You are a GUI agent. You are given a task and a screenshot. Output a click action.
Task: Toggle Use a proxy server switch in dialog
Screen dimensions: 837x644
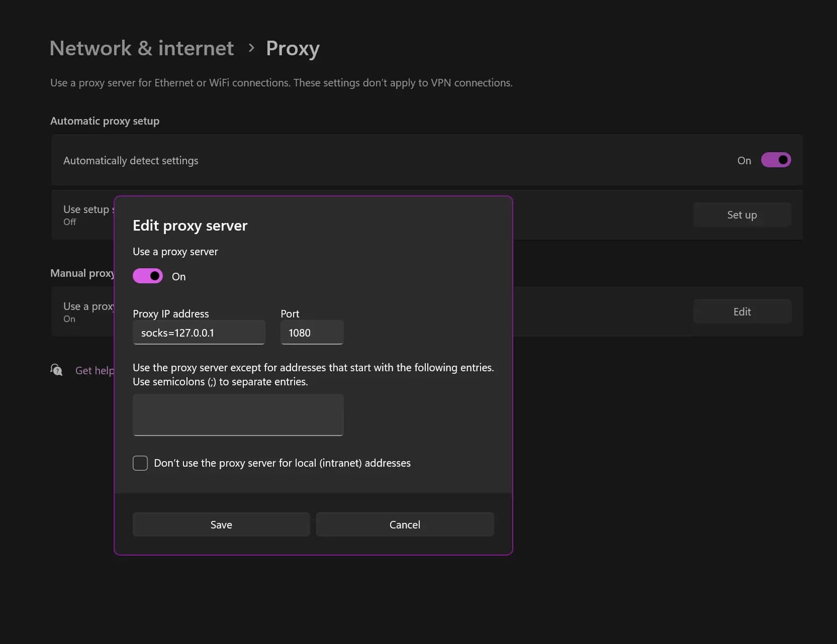click(148, 276)
